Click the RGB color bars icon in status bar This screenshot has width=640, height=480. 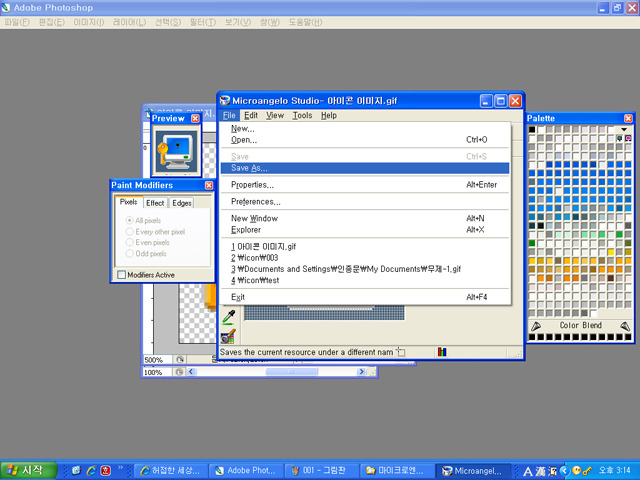(442, 351)
